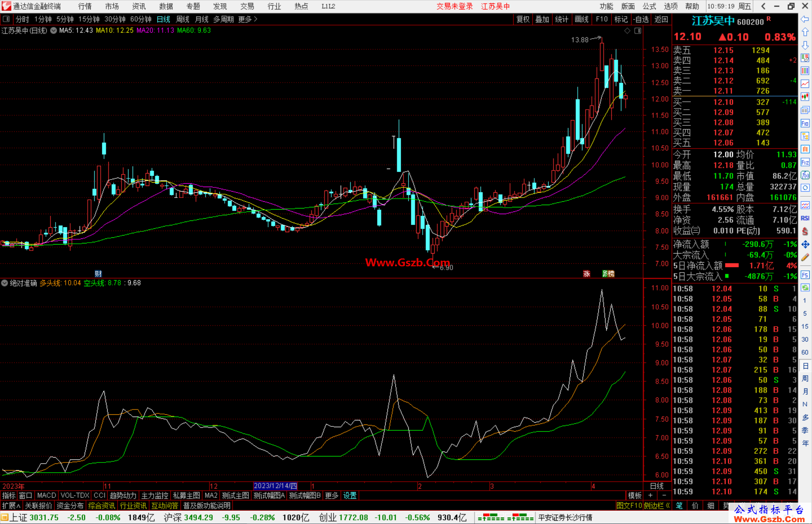Open the orange document icon in sidebar
The image size is (812, 524).
tap(805, 149)
